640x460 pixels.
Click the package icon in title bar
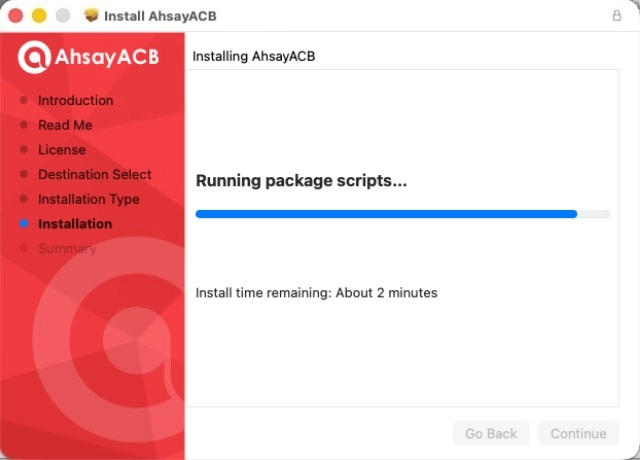pyautogui.click(x=92, y=16)
